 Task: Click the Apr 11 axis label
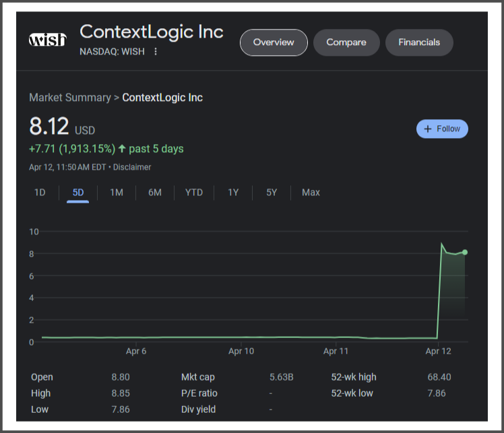336,351
